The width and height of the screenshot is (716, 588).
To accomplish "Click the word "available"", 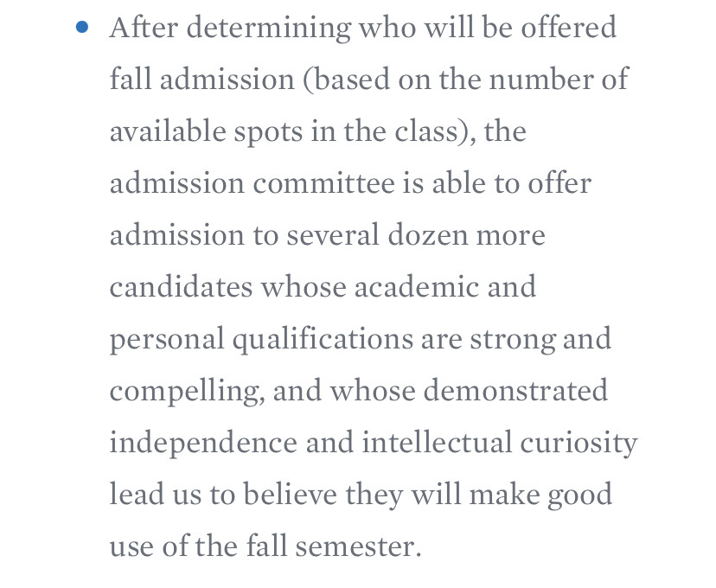I will click(x=168, y=131).
